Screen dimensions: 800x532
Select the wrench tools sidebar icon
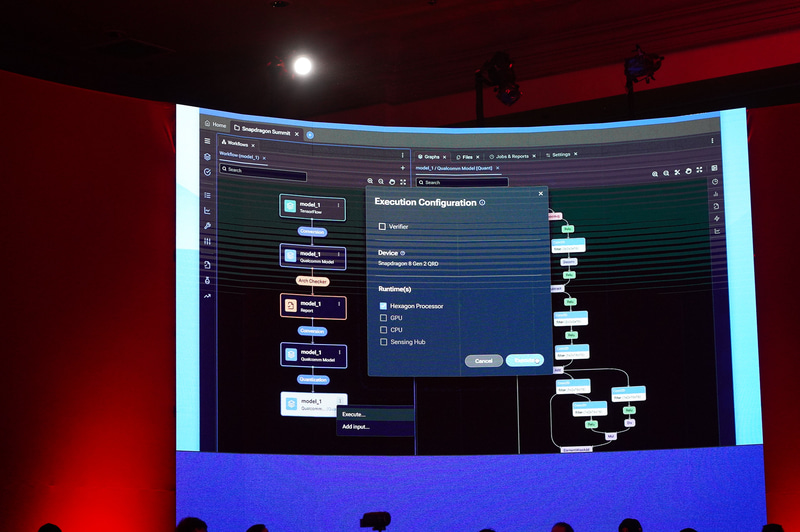[207, 226]
